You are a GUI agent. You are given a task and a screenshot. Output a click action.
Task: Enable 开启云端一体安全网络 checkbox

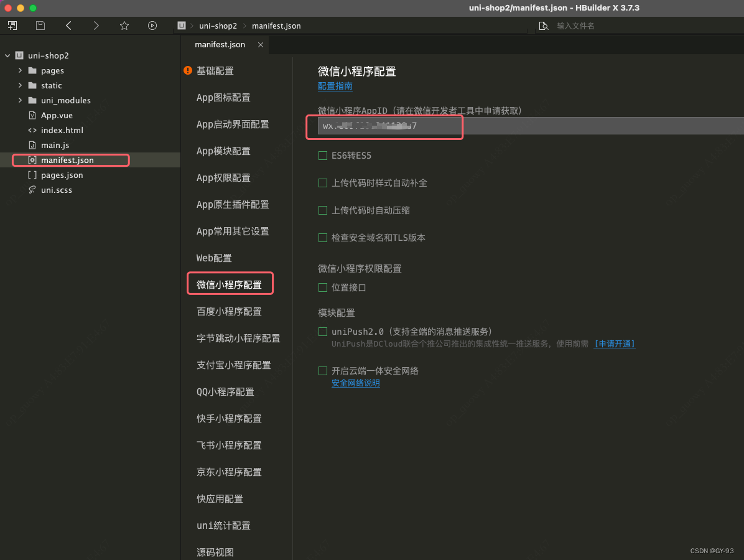click(x=323, y=371)
